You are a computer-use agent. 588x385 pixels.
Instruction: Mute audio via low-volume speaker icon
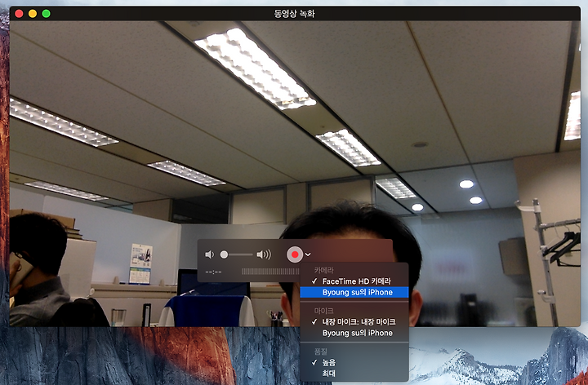pos(209,254)
